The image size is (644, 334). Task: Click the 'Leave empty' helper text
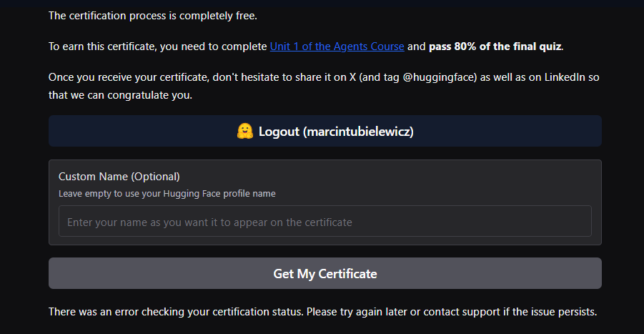167,193
